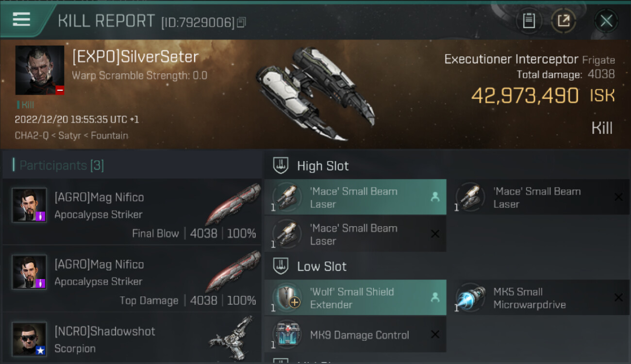Open Shadowshot's Scorpion participant entry
Screen dimensions: 631x364
(132, 338)
